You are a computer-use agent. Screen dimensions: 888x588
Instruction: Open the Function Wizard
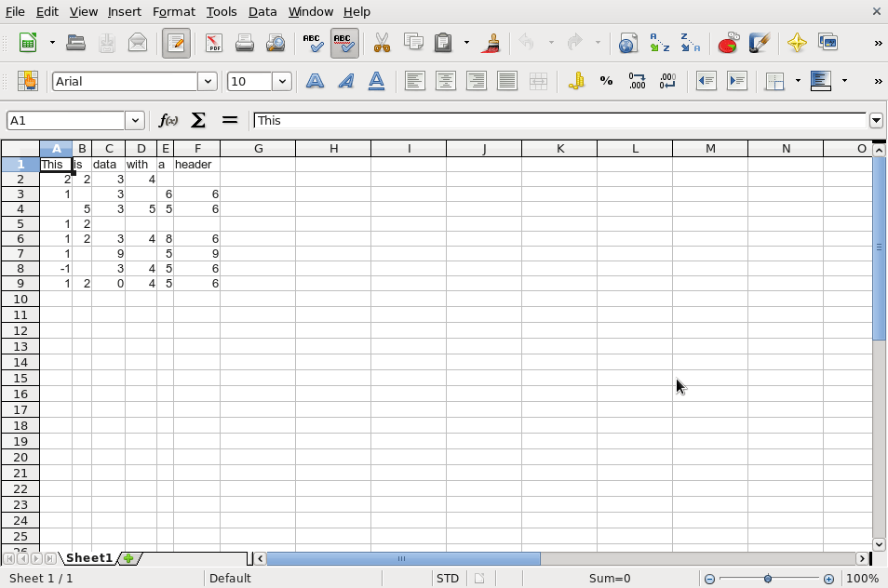168,120
